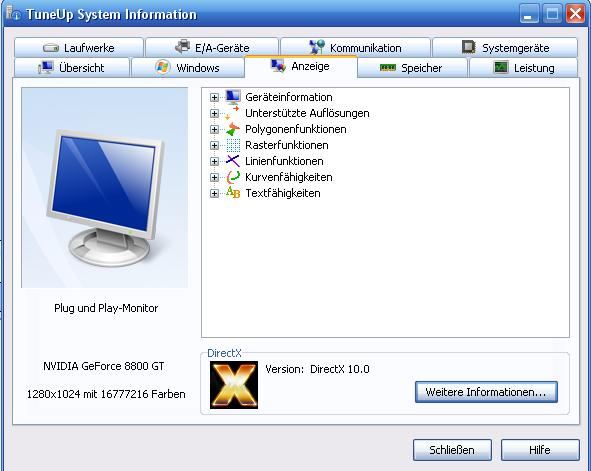Click the Unterstützte Auflösungen arrows icon
The image size is (591, 471).
coord(233,113)
